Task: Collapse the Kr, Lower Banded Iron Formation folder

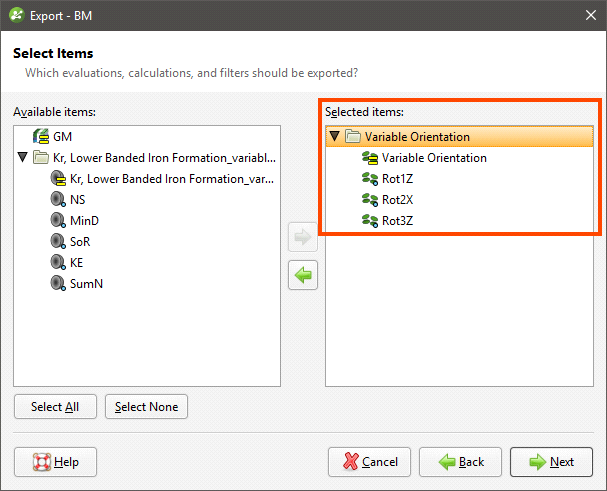Action: pos(23,157)
